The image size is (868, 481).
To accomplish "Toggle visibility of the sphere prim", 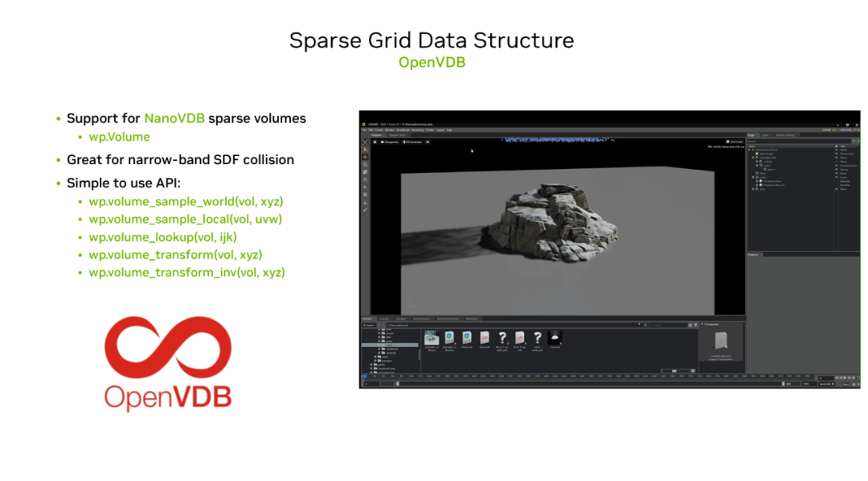I will click(x=837, y=170).
